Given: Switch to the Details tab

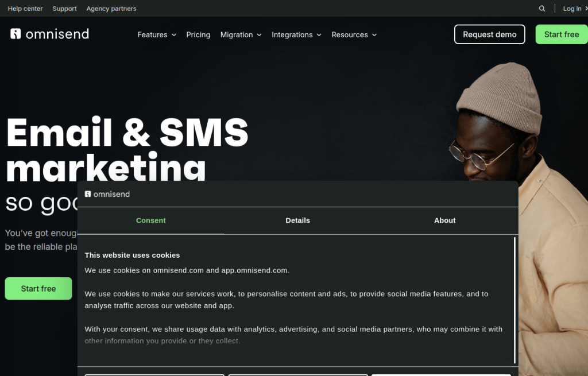Looking at the screenshot, I should 298,220.
